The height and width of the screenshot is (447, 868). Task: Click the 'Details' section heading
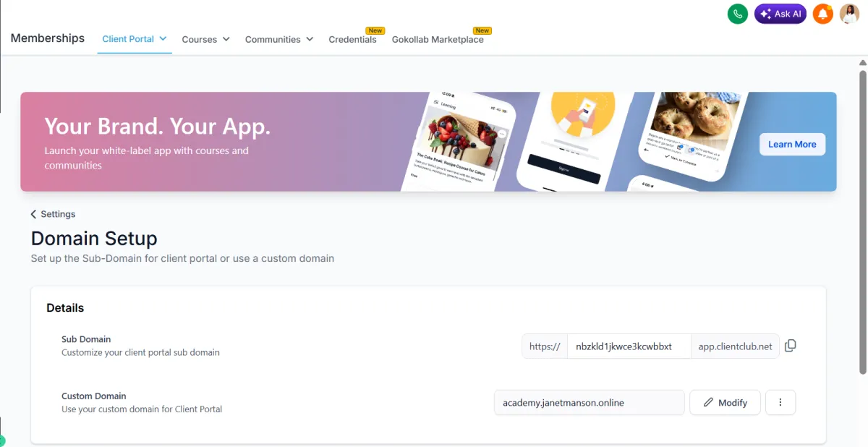(65, 307)
